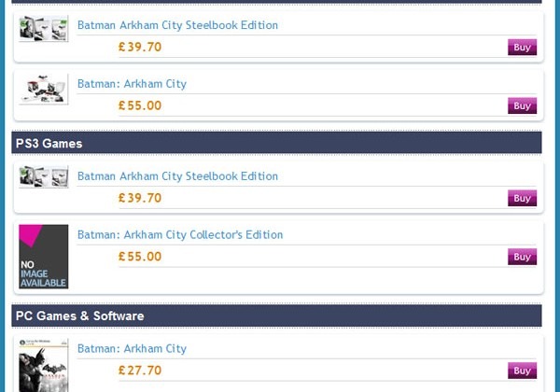
Task: Click the PC Batman cover art thumbnail
Action: pos(44,365)
